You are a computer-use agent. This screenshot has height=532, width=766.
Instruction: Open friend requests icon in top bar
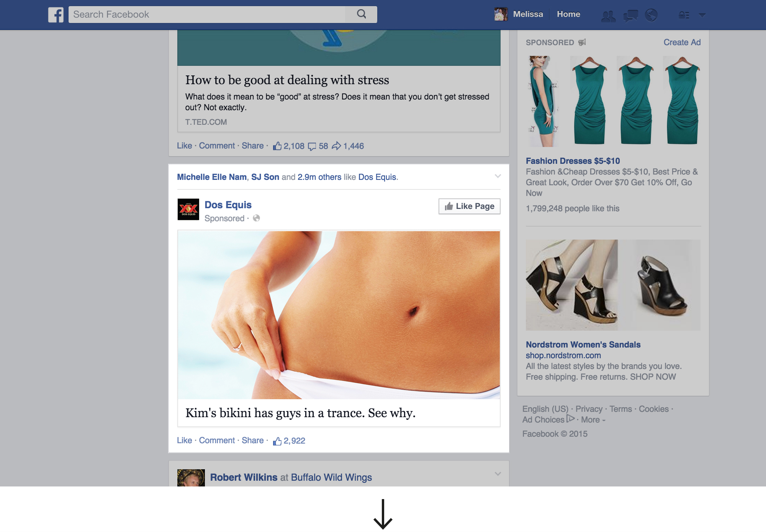point(608,16)
